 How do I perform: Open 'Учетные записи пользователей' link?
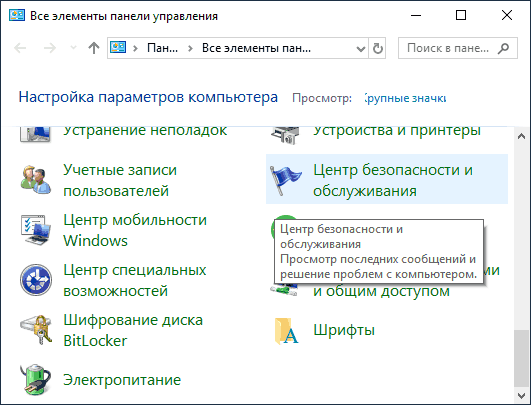pyautogui.click(x=120, y=180)
